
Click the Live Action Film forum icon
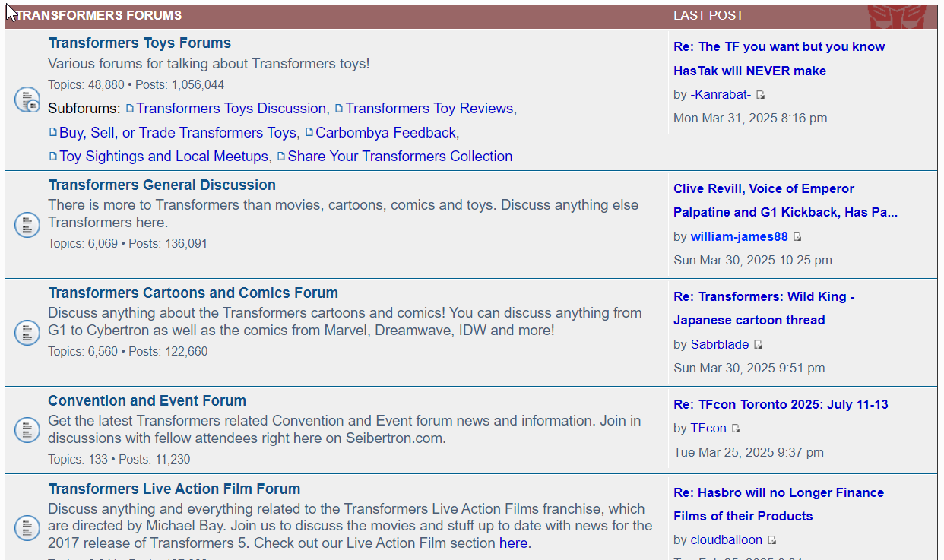point(27,527)
